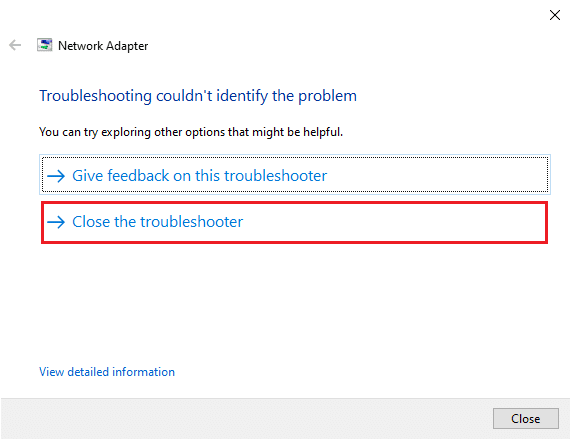The width and height of the screenshot is (571, 441).
Task: Click the arrow icon beside Give feedback
Action: tap(56, 176)
